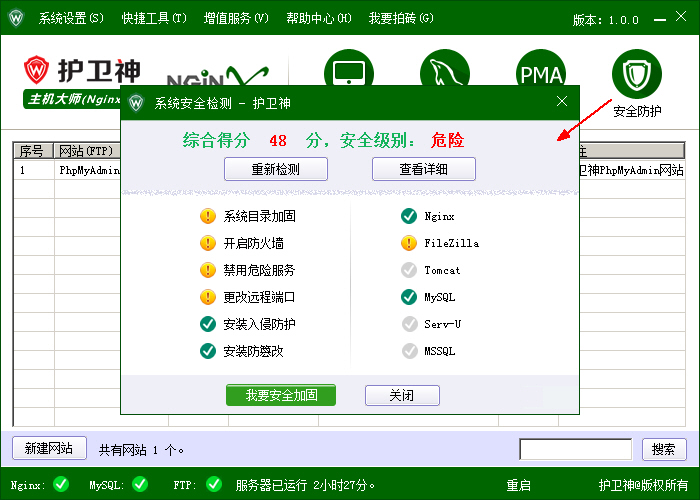Click the Serv-U label
Screen dimensions: 700x500
(x=443, y=324)
